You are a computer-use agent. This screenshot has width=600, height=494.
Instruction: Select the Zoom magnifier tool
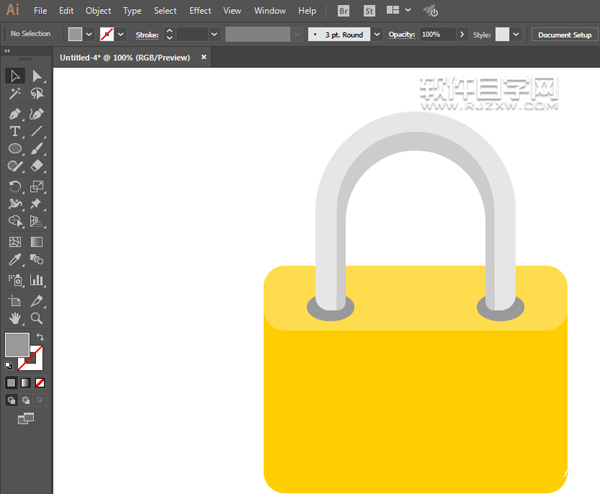(37, 318)
